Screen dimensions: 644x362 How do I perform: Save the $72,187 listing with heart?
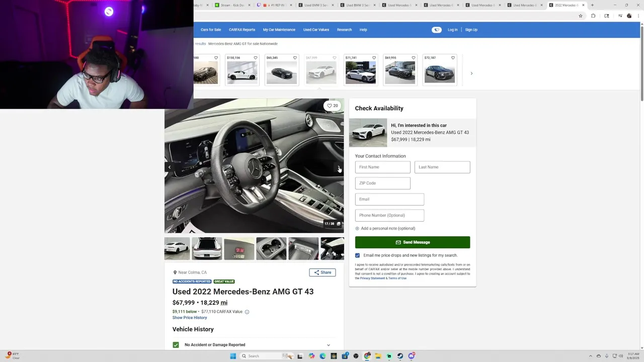pyautogui.click(x=453, y=58)
